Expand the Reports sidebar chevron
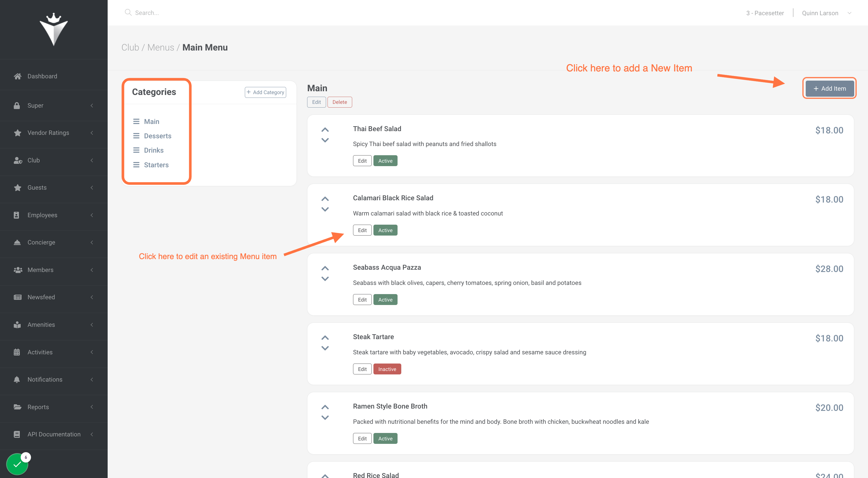This screenshot has height=478, width=868. [92, 407]
